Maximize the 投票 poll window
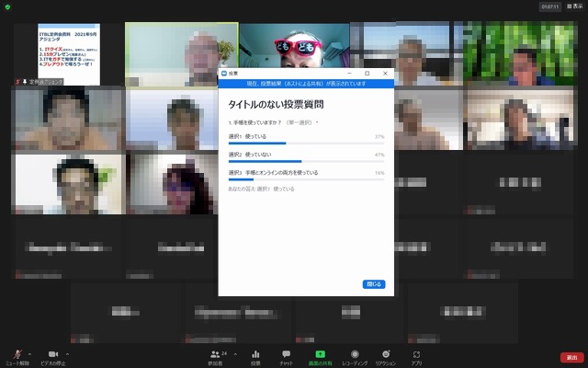 pos(367,73)
